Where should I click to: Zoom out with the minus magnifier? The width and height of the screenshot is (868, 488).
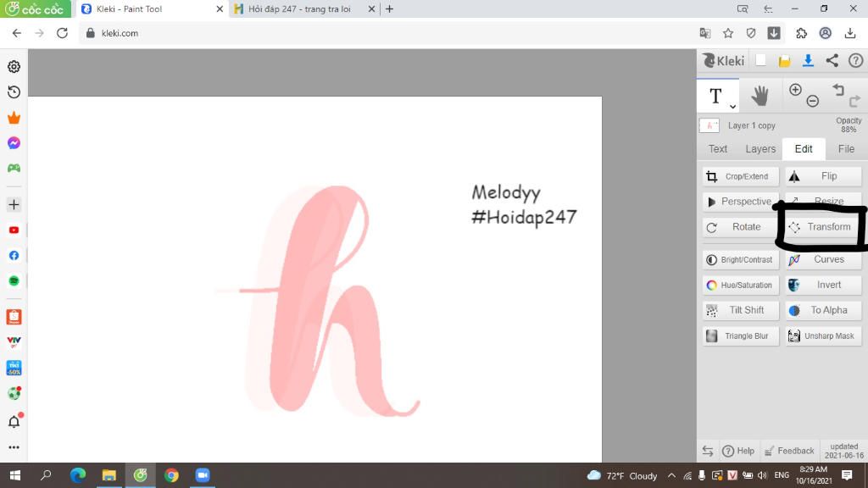(813, 101)
